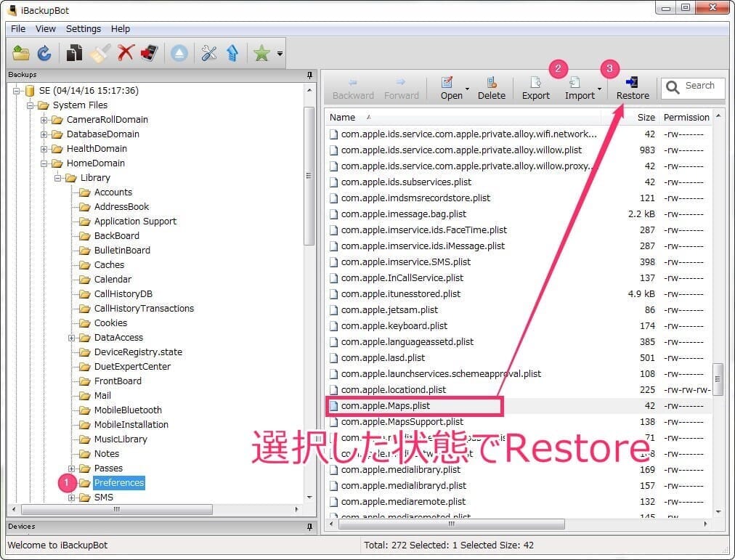Open the Import button dropdown arrow
735x560 pixels.
click(x=599, y=89)
